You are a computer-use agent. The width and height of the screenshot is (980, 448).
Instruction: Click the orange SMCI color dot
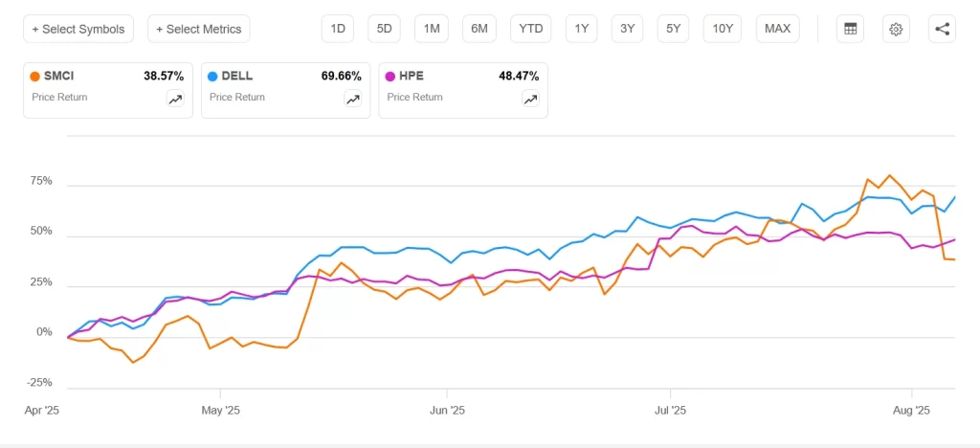pos(35,76)
